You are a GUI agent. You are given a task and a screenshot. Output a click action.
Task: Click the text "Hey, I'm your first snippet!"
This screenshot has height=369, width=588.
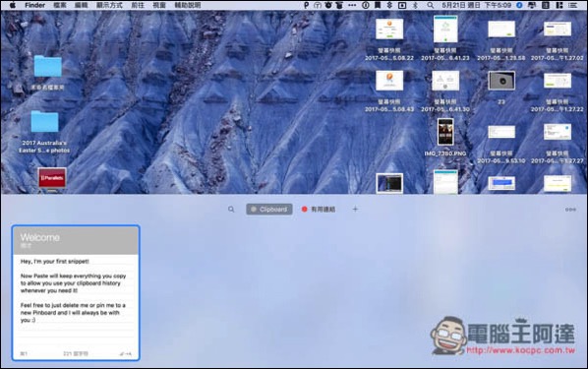pos(55,262)
